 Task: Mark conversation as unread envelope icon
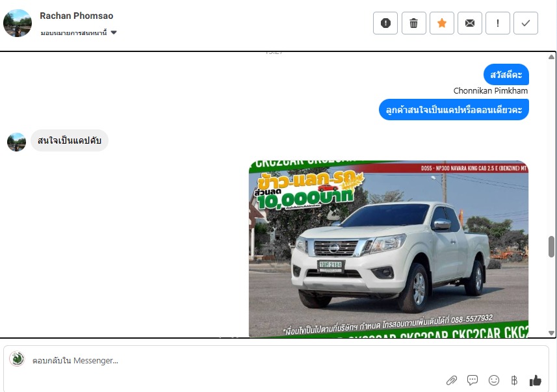coord(470,23)
